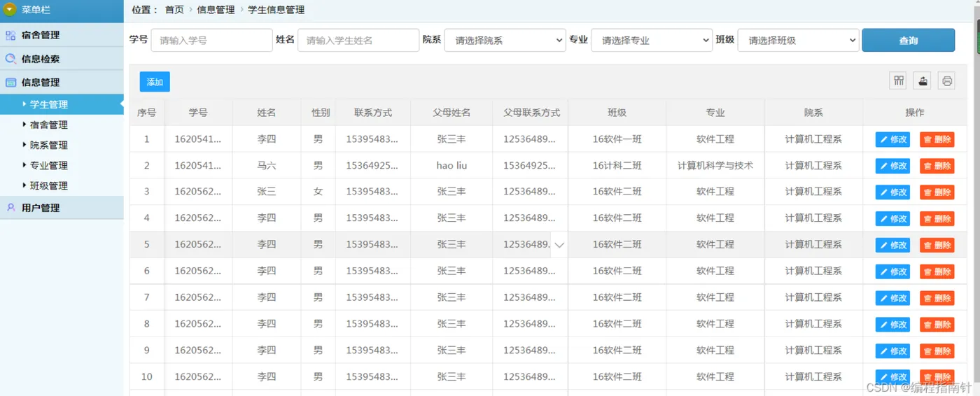Screen dimensions: 980x396
Task: Click 学生信息管理 breadcrumb text
Action: (x=276, y=10)
